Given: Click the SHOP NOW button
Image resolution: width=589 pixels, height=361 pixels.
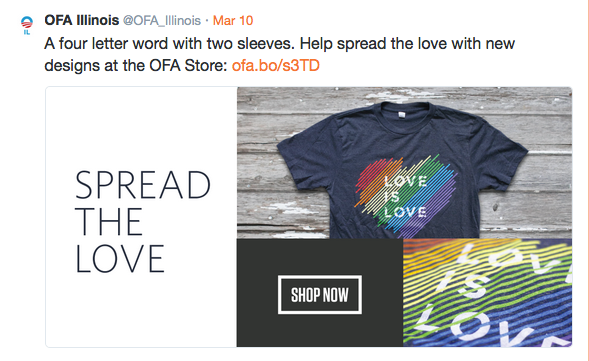Looking at the screenshot, I should 320,295.
